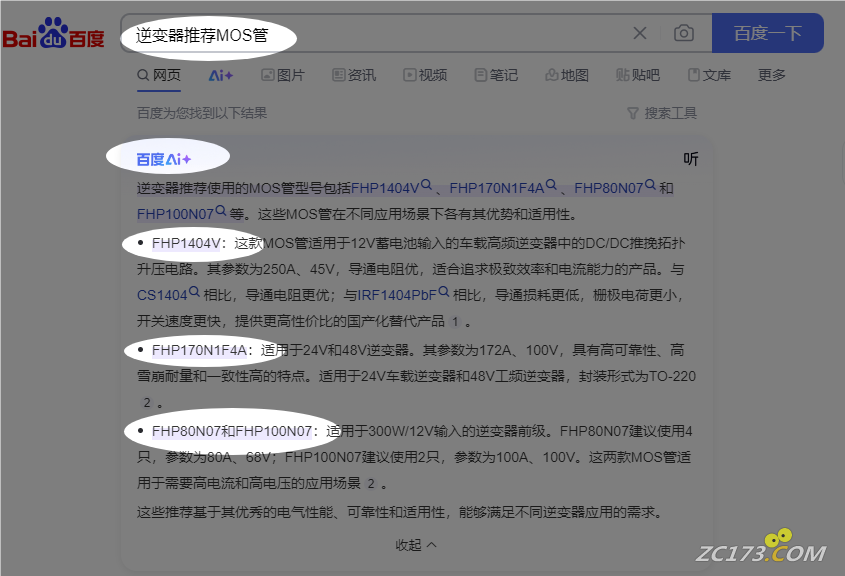Open citation 1 after 国产化替代产品

point(455,322)
